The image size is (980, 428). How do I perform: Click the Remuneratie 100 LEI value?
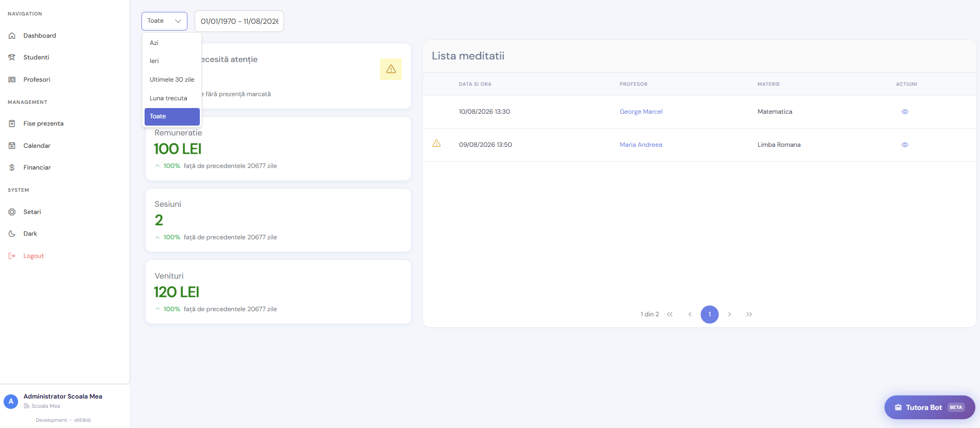click(x=178, y=149)
